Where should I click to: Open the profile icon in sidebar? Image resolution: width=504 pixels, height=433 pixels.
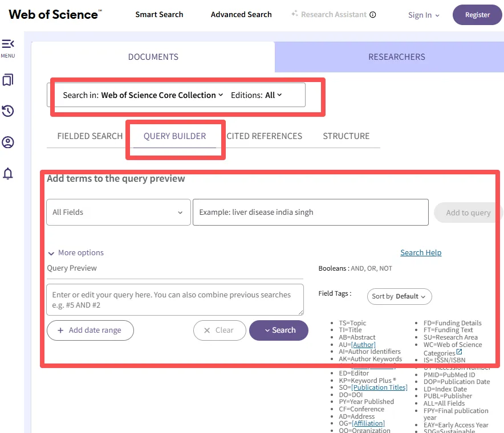point(8,142)
